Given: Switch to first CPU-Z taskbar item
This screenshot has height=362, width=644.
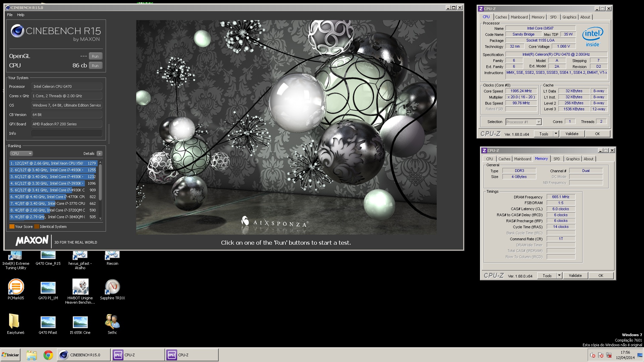Looking at the screenshot, I should (x=138, y=355).
